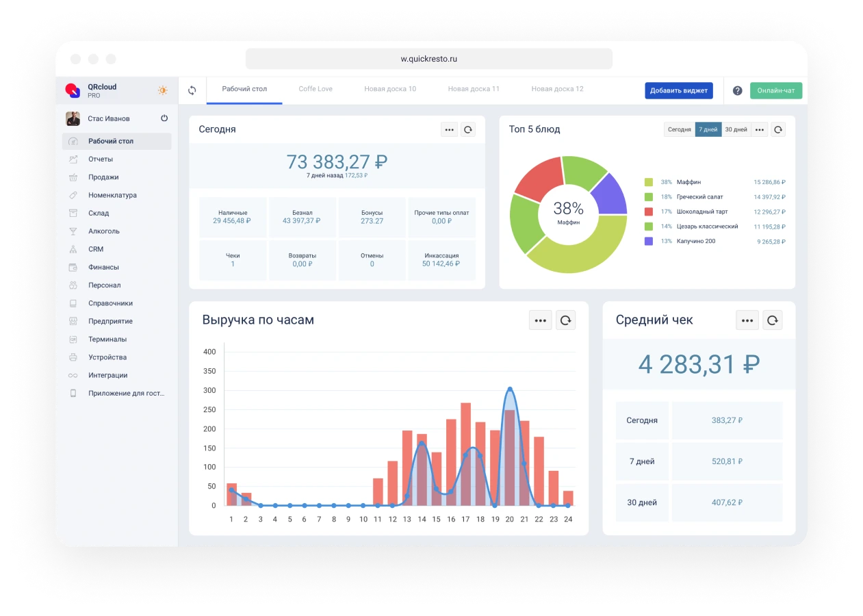This screenshot has width=863, height=616.
Task: Open three-dot menu of Выручка по часам
Action: click(x=540, y=320)
